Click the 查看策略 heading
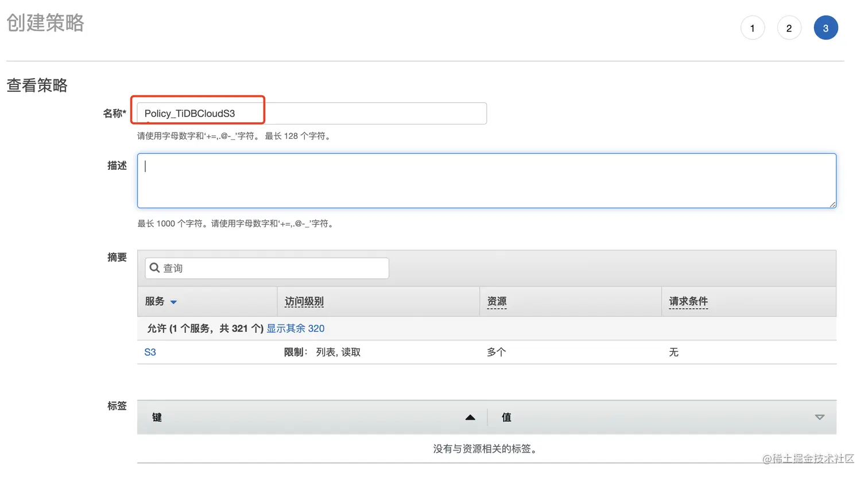This screenshot has height=478, width=868. (x=37, y=85)
